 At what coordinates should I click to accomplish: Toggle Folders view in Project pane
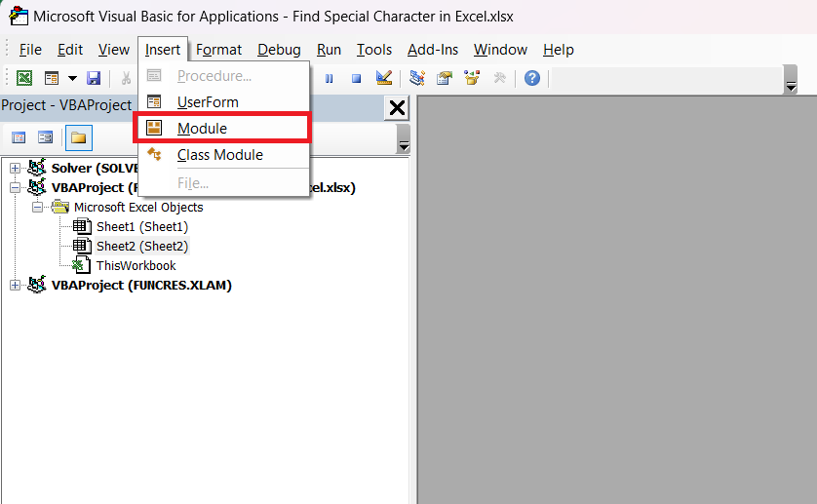[x=79, y=137]
